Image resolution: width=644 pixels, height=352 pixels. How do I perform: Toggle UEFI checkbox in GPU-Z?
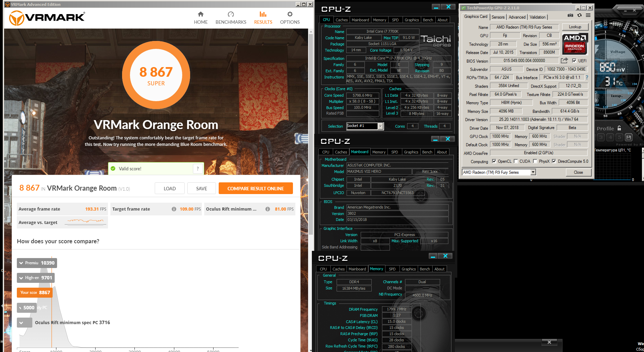point(574,61)
